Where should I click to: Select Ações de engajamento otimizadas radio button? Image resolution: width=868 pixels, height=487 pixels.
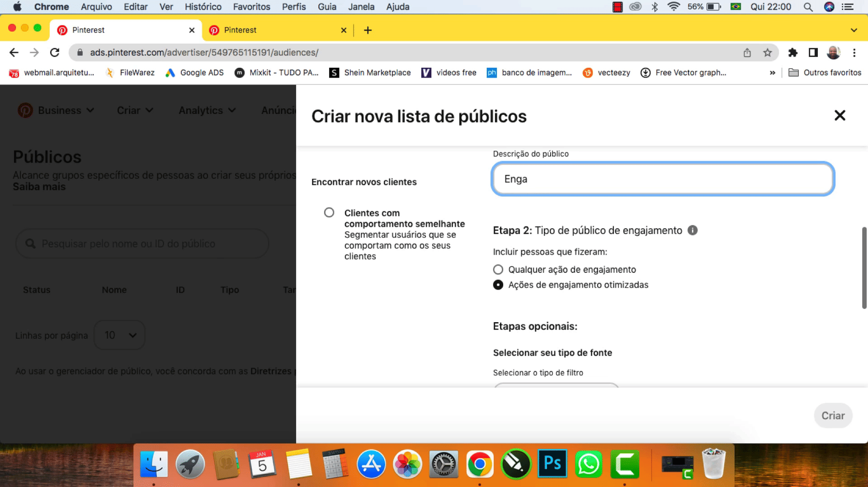pyautogui.click(x=498, y=285)
